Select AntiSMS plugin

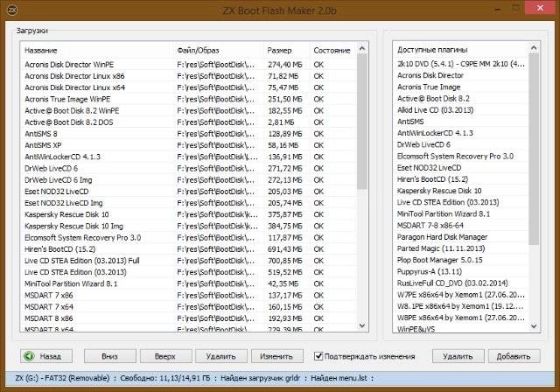click(x=461, y=122)
